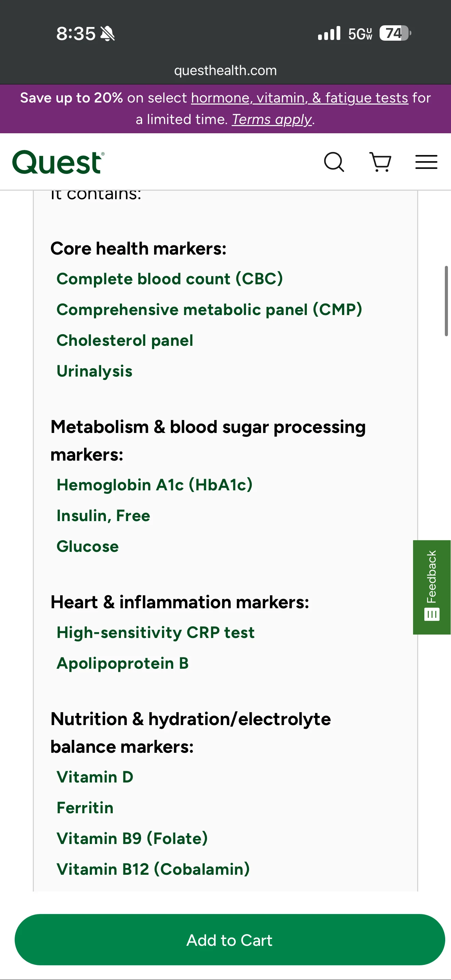The width and height of the screenshot is (451, 980).
Task: Tap the Quest logo
Action: click(x=58, y=162)
